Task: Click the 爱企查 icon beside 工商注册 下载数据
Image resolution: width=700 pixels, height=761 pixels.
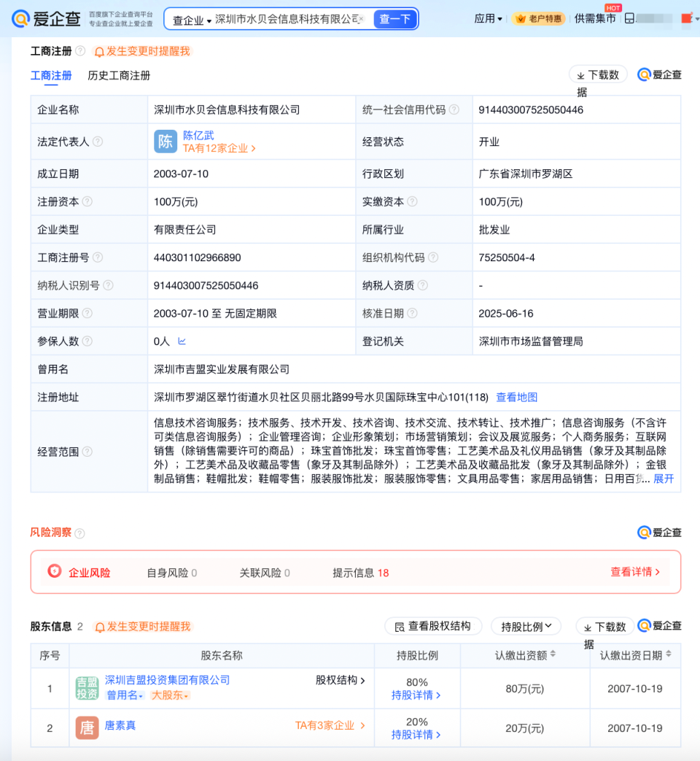Action: (x=645, y=74)
